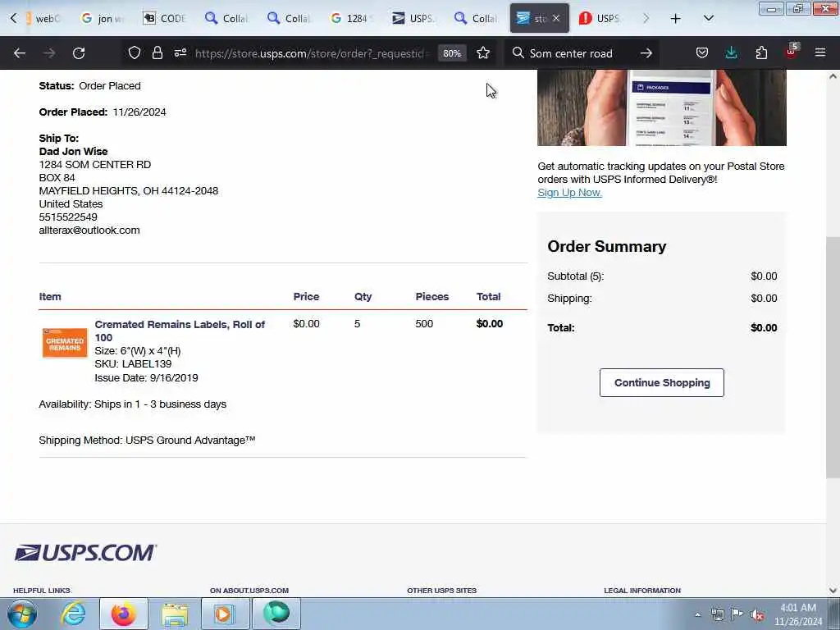Click the OTHER USPS SITES footer heading

(x=441, y=591)
